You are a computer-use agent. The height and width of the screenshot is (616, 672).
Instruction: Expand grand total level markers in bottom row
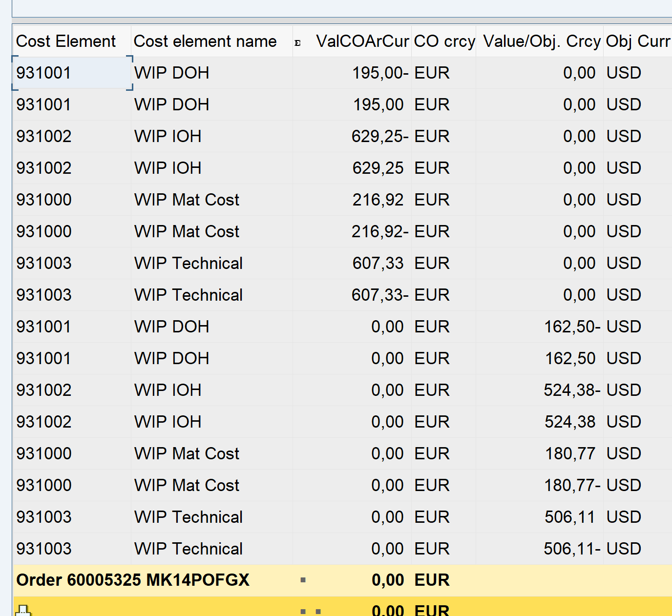[311, 611]
